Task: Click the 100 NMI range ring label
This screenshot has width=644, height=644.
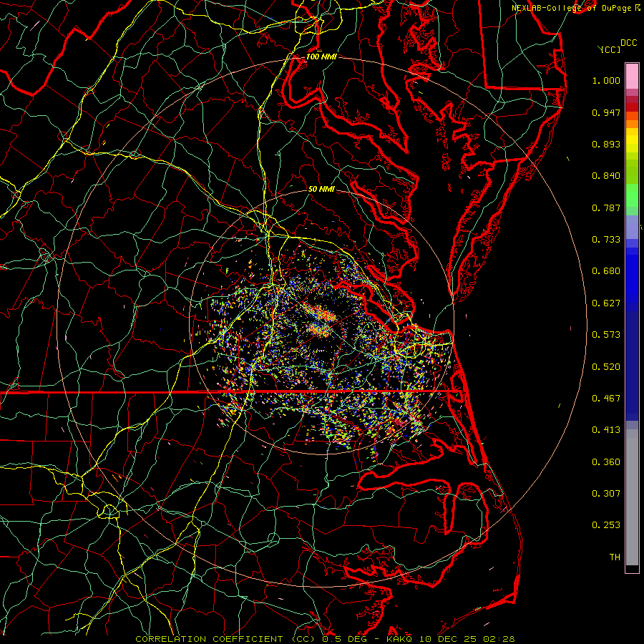Action: [x=321, y=57]
